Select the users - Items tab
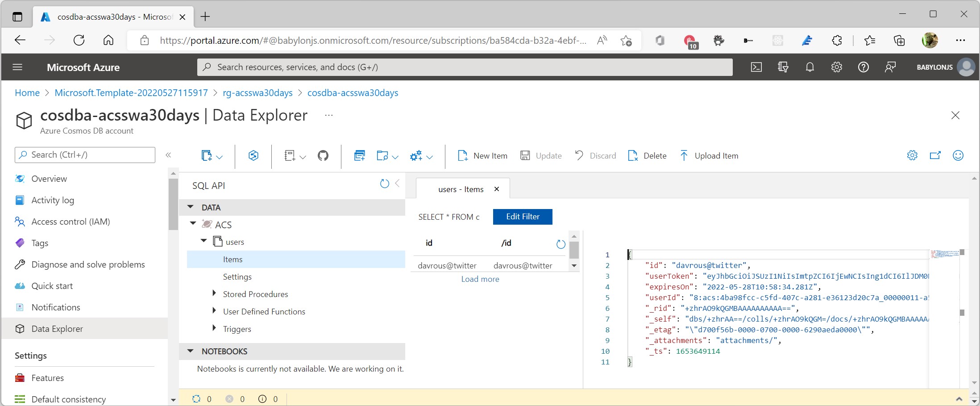This screenshot has height=406, width=980. [x=461, y=189]
